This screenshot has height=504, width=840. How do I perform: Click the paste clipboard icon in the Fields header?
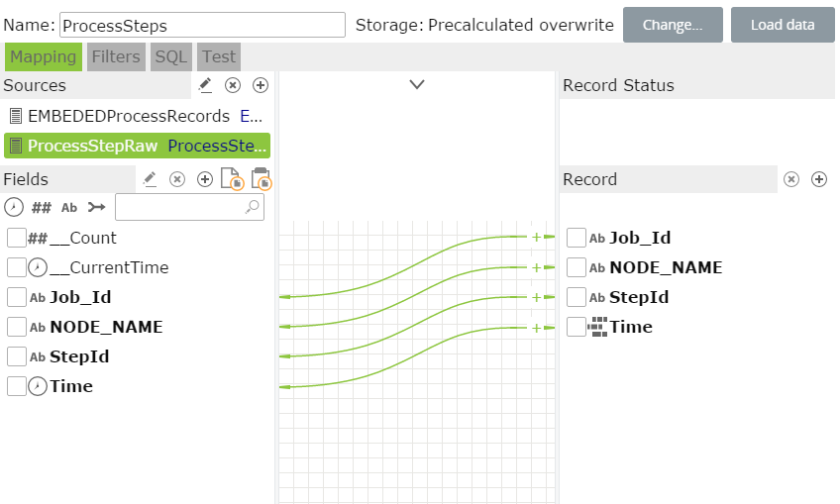click(261, 179)
